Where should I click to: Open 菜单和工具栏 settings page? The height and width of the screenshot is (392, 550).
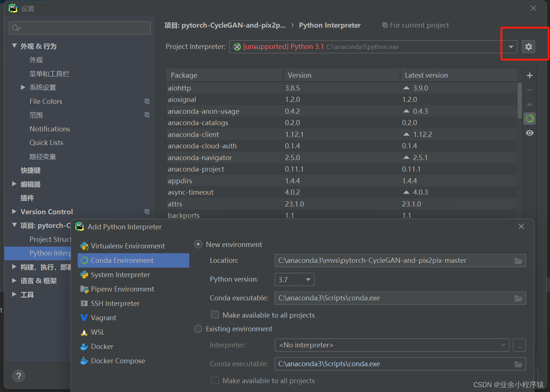(49, 74)
